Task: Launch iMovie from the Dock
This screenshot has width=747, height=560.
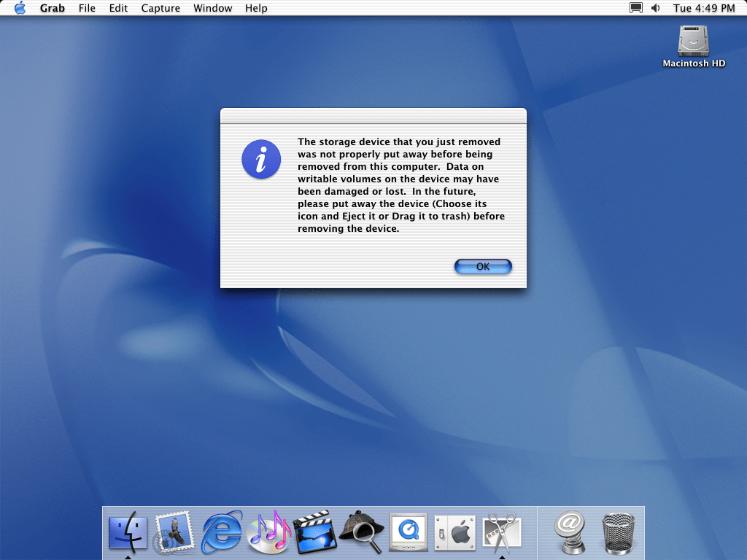Action: coord(314,532)
